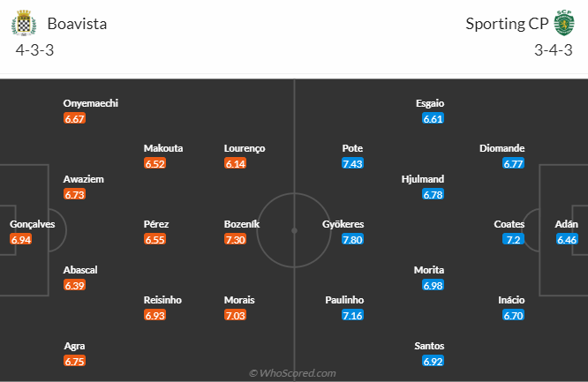Image resolution: width=588 pixels, height=382 pixels.
Task: Click the Sporting CP club crest icon
Action: click(563, 23)
